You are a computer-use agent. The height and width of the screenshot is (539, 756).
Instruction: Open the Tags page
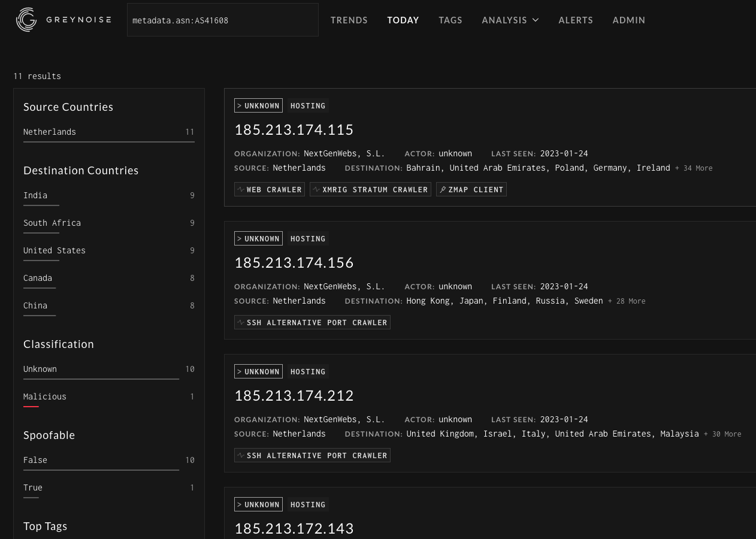tap(450, 20)
